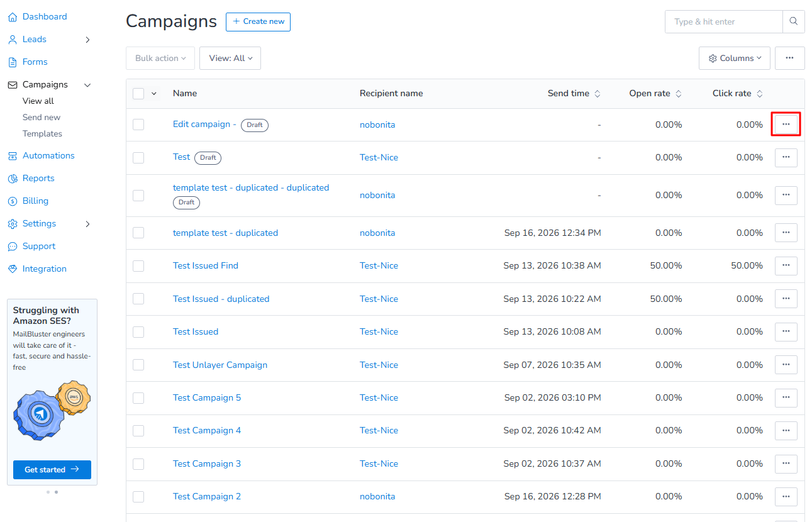This screenshot has width=812, height=522.
Task: Click the Support chat bubble icon
Action: click(x=13, y=247)
